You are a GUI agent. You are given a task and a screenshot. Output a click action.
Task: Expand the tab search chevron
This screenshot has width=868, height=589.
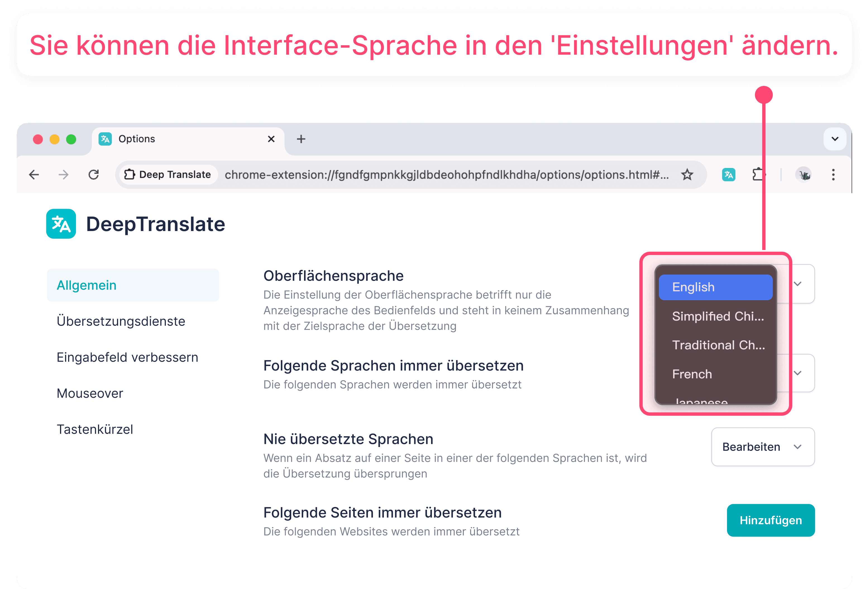[x=835, y=139]
